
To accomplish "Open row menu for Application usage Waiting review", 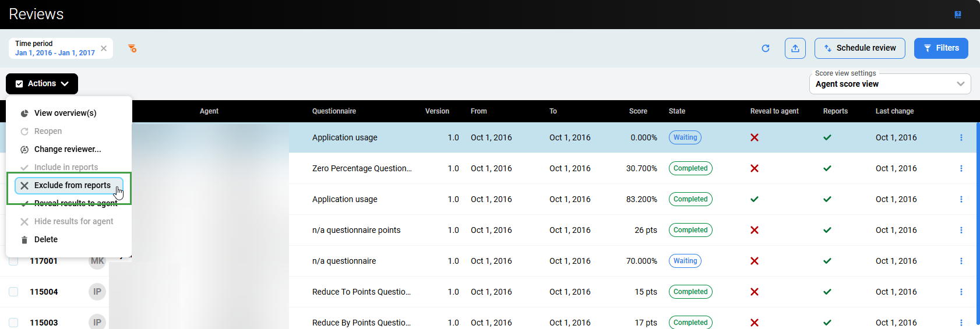I will pyautogui.click(x=961, y=138).
